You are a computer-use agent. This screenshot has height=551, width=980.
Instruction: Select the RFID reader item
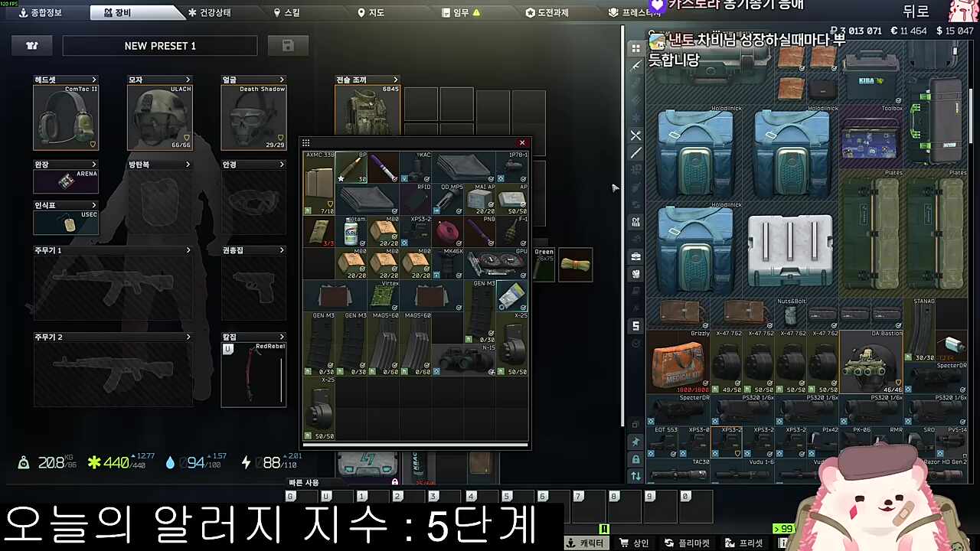(416, 199)
